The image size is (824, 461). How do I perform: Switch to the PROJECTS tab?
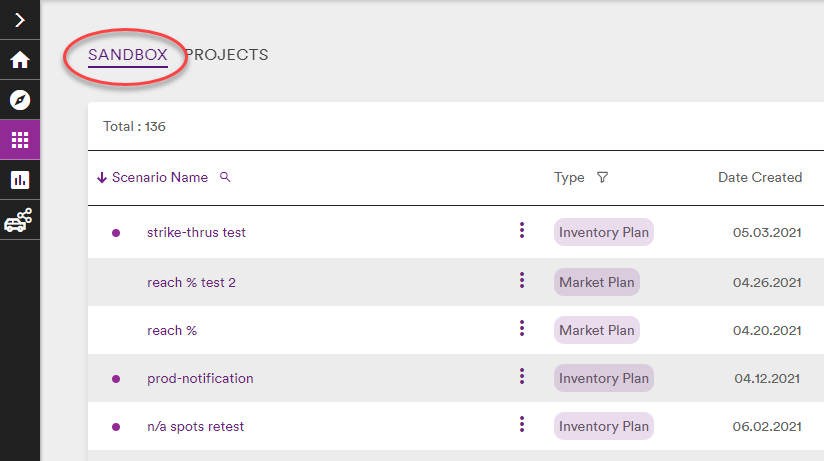pos(226,55)
